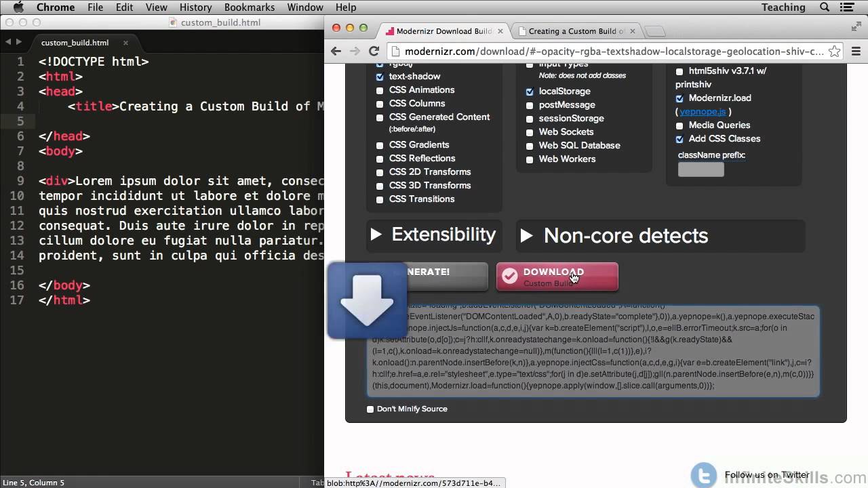Open the History menu
The width and height of the screenshot is (868, 488).
click(x=196, y=7)
